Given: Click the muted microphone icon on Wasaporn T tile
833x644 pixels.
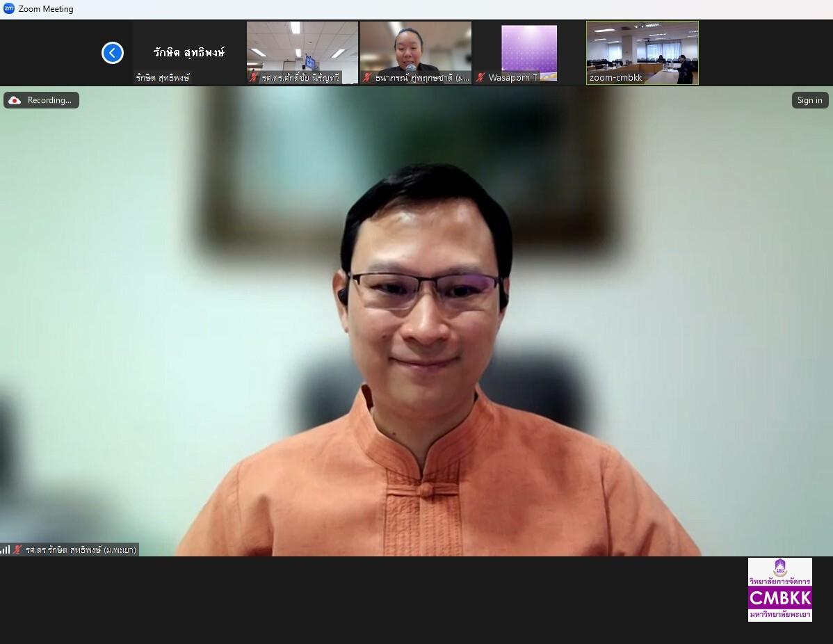Looking at the screenshot, I should point(480,78).
